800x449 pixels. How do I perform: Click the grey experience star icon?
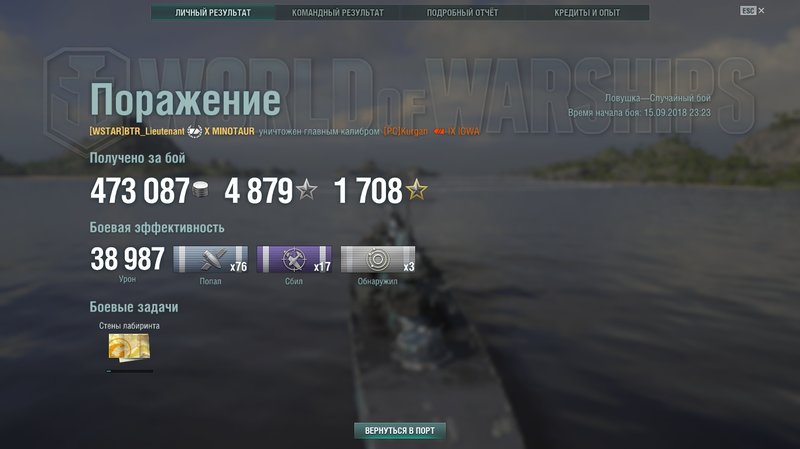pyautogui.click(x=306, y=190)
